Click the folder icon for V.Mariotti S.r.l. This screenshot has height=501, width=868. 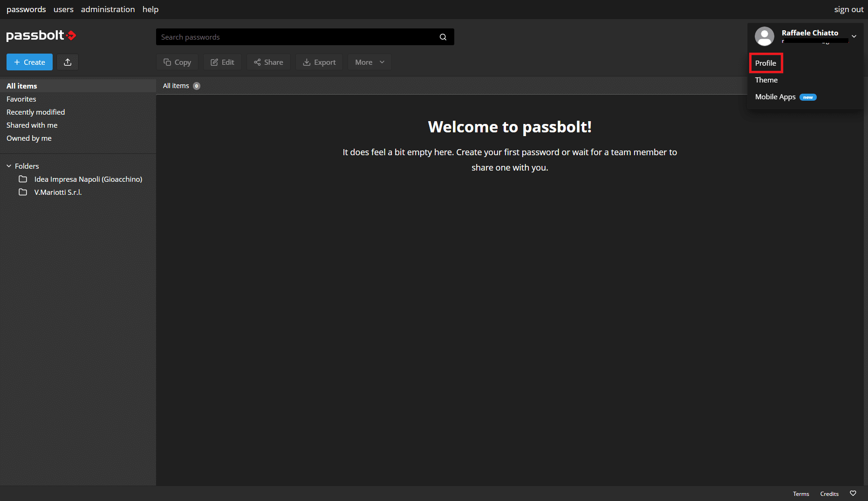pyautogui.click(x=23, y=192)
